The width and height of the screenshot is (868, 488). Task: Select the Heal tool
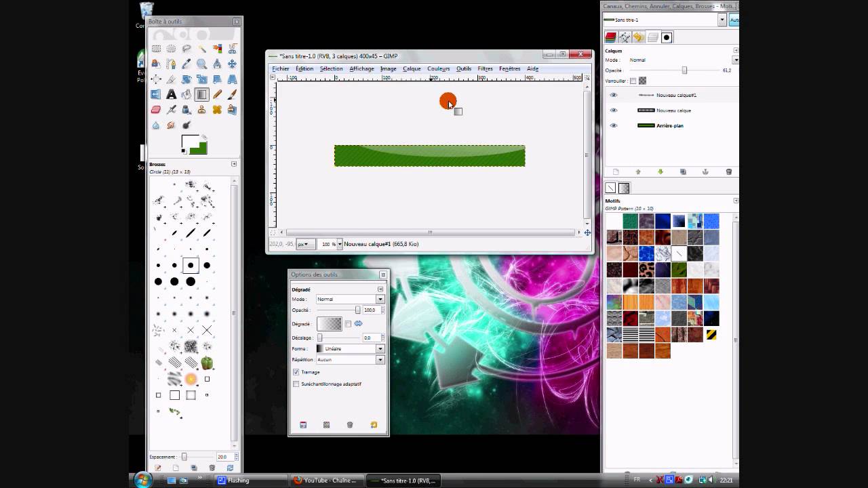(217, 109)
